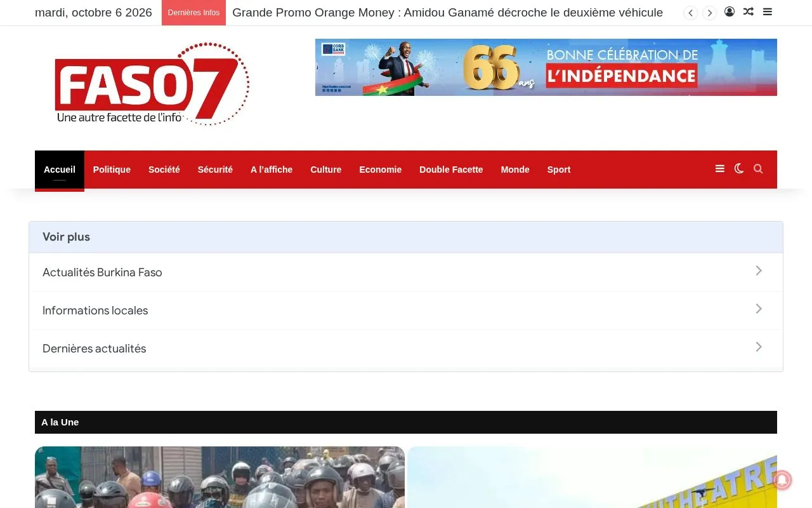
Task: Expand the Dernières actualités chevron
Action: point(759,347)
